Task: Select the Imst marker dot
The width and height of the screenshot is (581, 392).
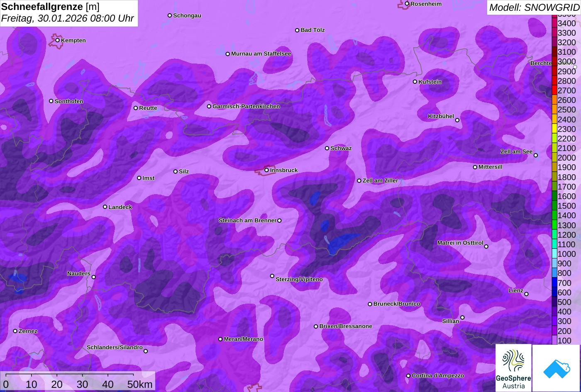Action: coord(139,178)
